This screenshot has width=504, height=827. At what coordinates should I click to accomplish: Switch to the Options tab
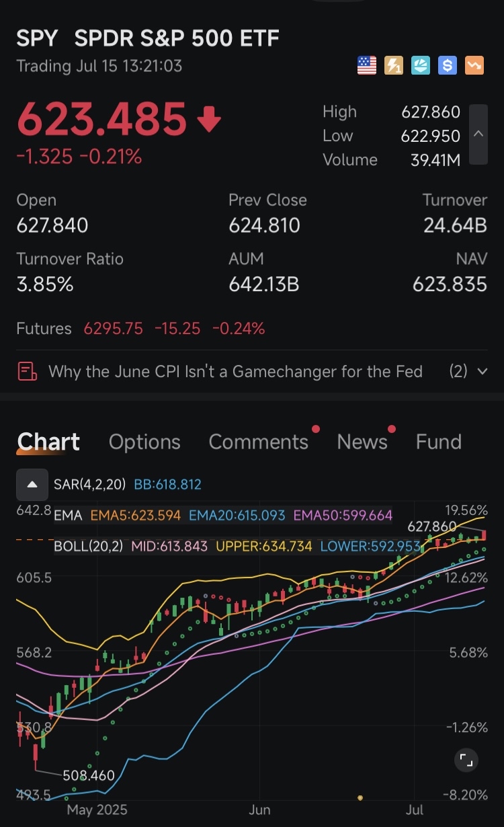tap(144, 442)
